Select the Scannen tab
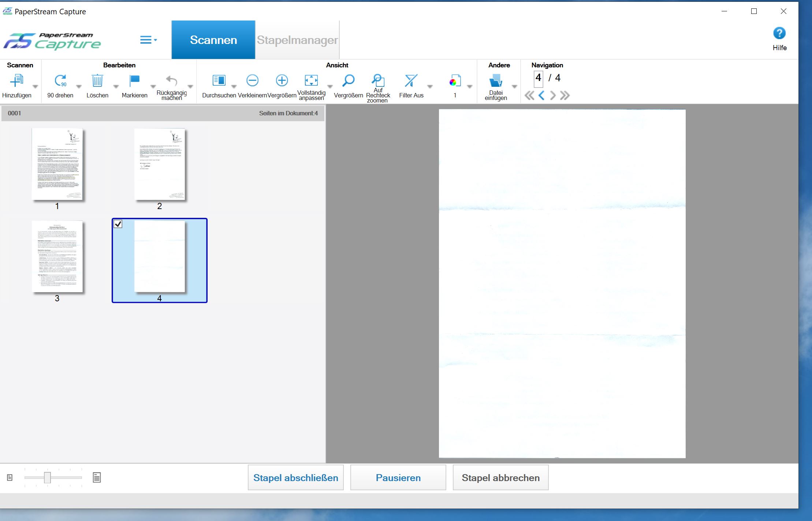812x521 pixels. tap(213, 40)
